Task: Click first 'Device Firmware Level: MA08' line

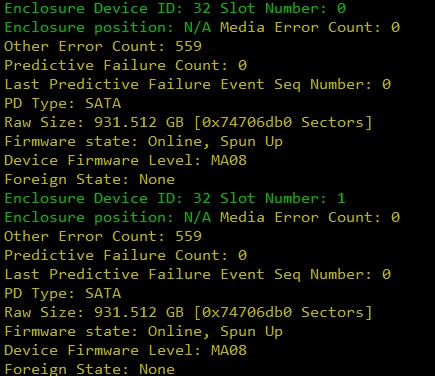Action: coord(125,160)
